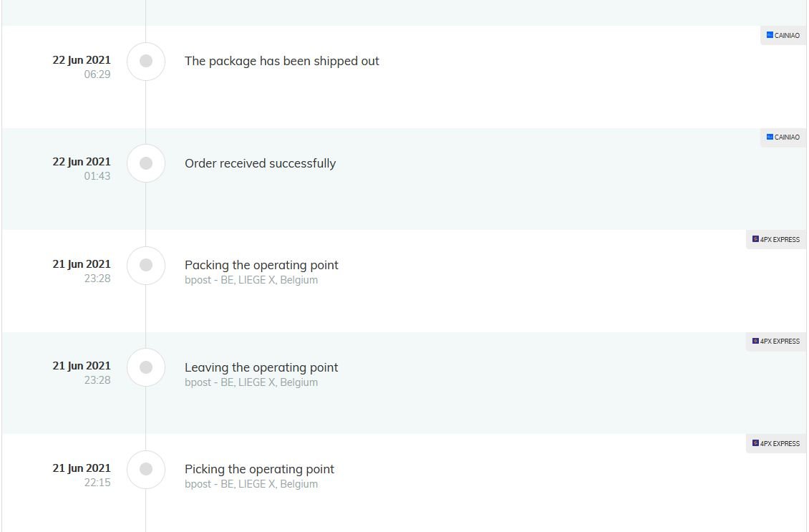The width and height of the screenshot is (809, 532).
Task: Click 'Packing the operating point' status text
Action: point(261,265)
